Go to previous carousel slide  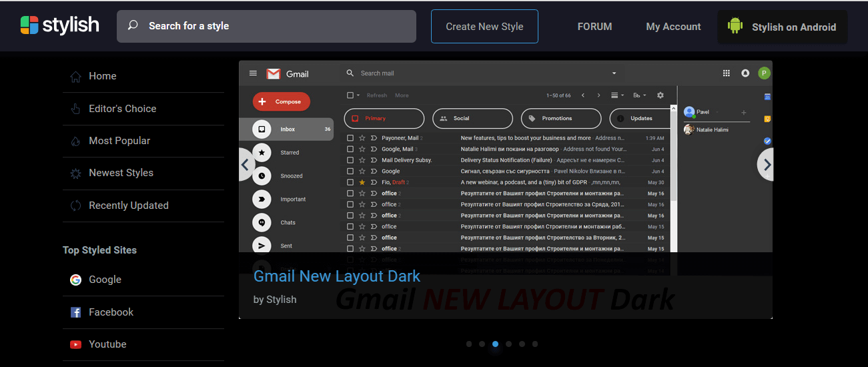point(246,164)
